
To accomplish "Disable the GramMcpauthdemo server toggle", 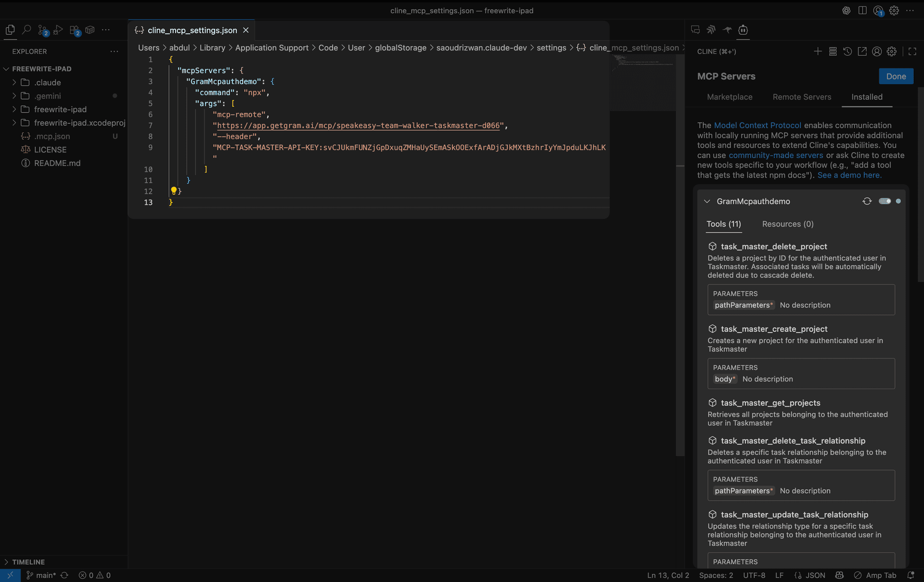I will [885, 201].
